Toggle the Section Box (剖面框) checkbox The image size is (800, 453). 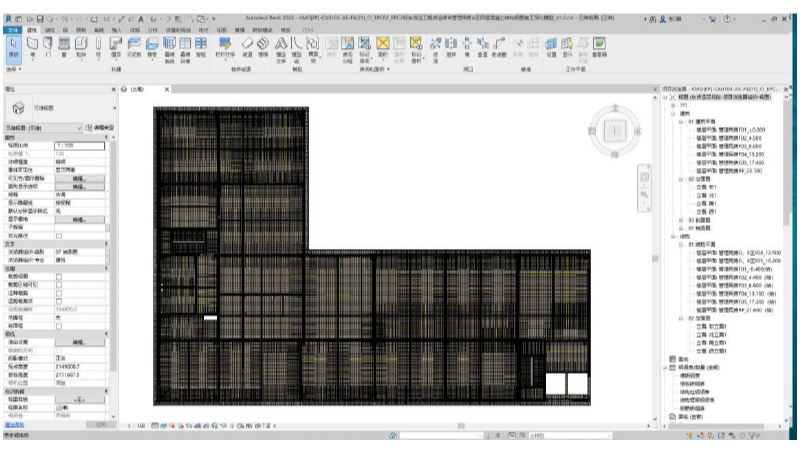58,325
